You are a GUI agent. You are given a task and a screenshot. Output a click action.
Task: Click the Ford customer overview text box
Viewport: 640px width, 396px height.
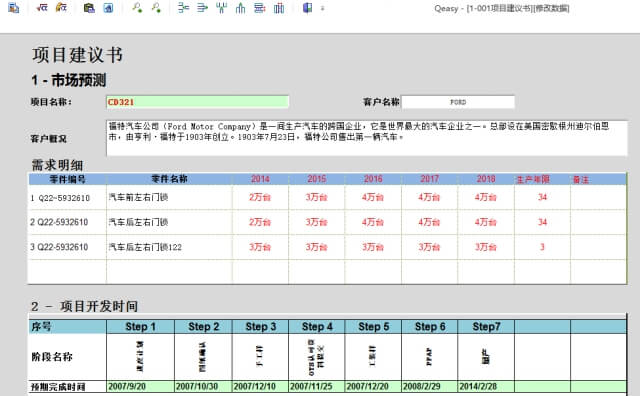click(367, 138)
